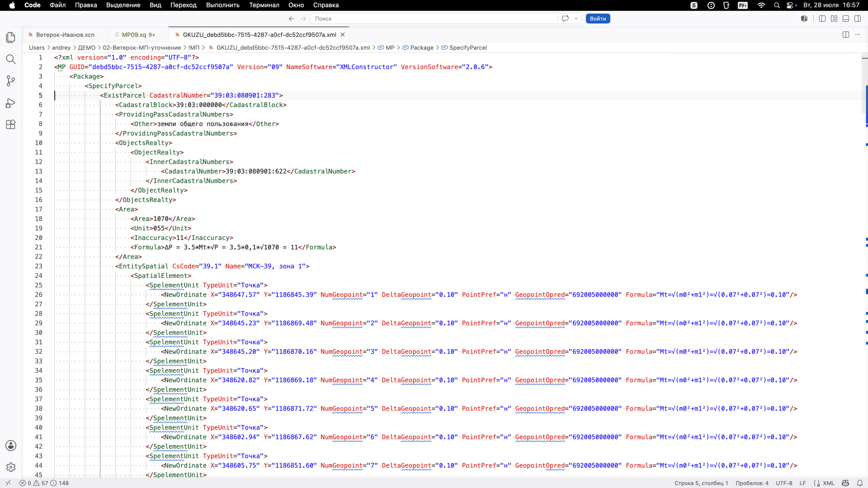Screen dimensions: 868x488
Task: Click the ExistParcel tag on line 5
Action: [x=124, y=95]
